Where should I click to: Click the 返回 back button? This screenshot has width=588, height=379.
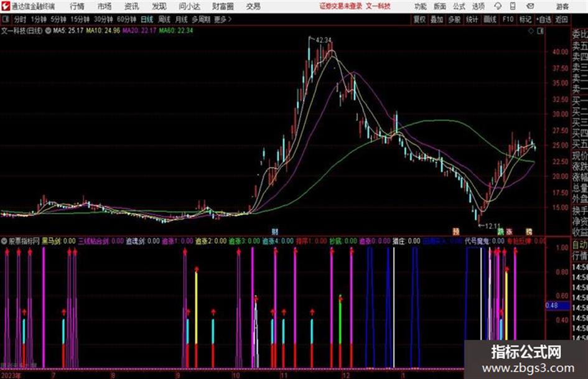pyautogui.click(x=561, y=19)
